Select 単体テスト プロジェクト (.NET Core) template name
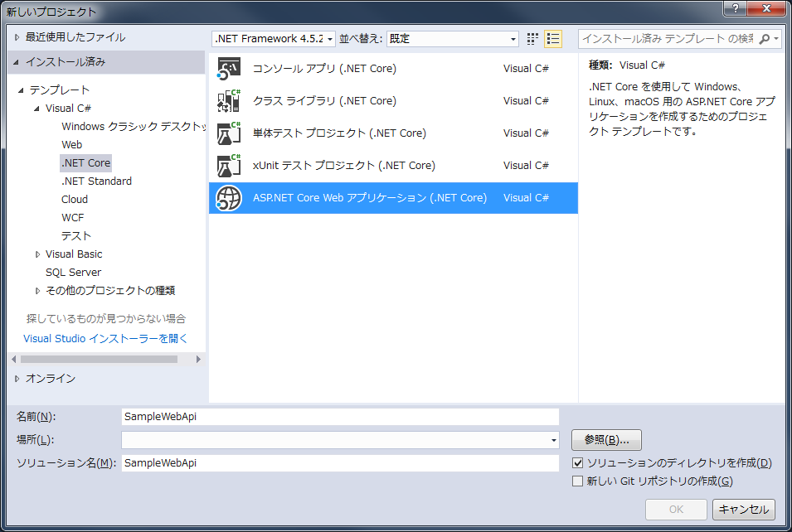Viewport: 792px width, 532px height. click(339, 133)
